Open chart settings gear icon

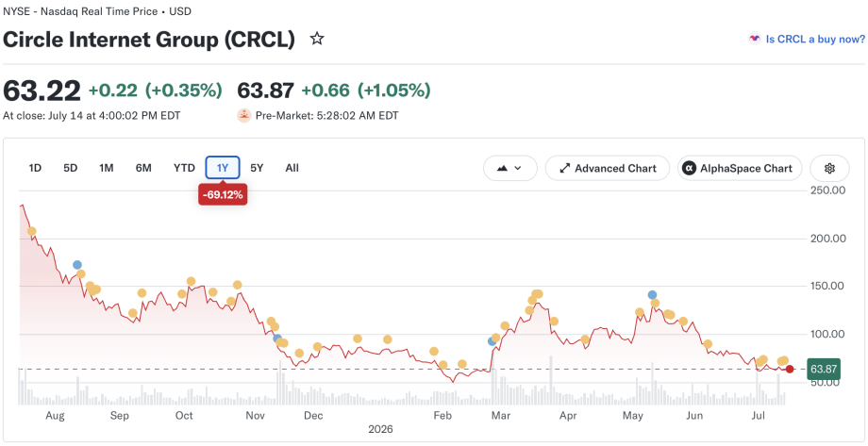pos(829,168)
